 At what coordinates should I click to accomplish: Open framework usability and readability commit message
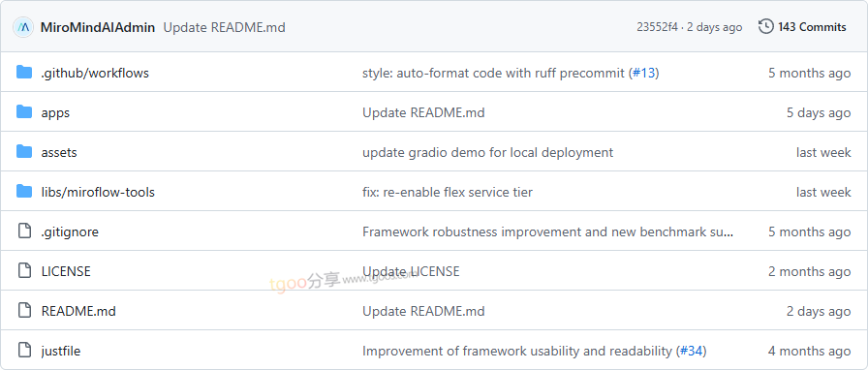tap(517, 352)
